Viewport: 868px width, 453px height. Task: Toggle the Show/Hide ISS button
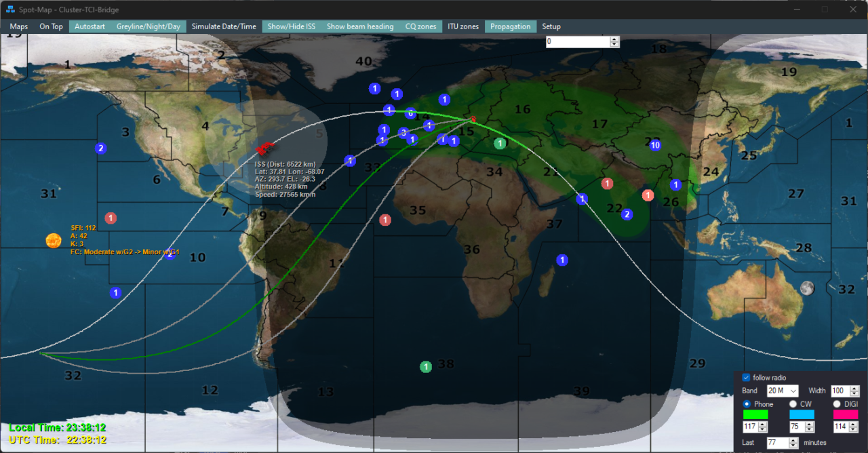coord(291,26)
